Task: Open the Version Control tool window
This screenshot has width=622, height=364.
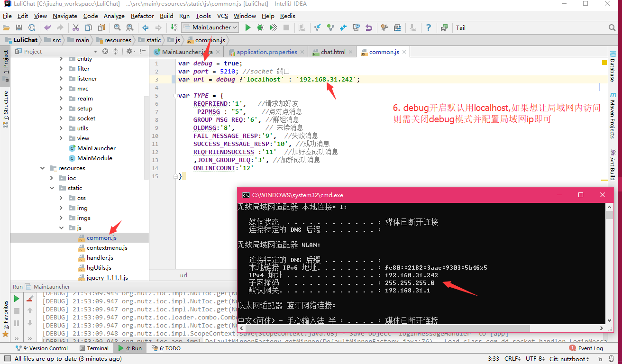Action: click(41, 348)
